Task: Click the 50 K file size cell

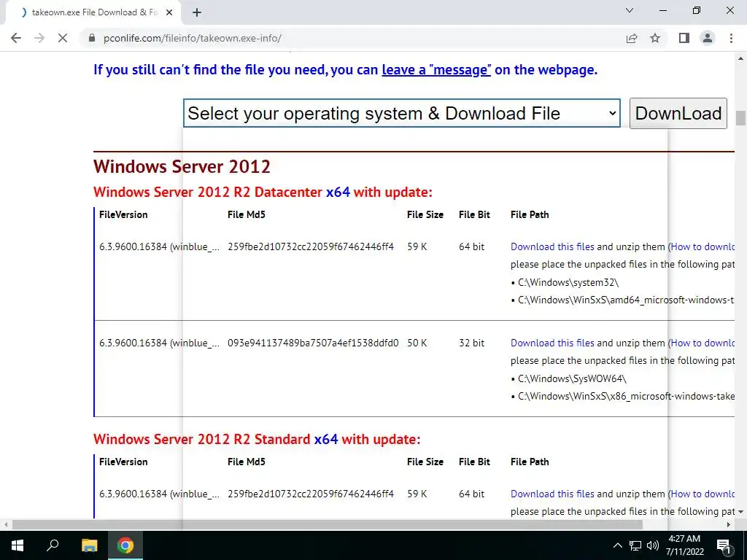Action: tap(417, 343)
